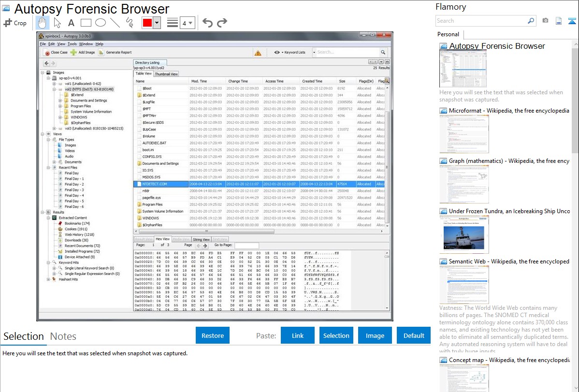The width and height of the screenshot is (579, 392).
Task: Click the forward arrow above the tree
Action: pos(53,63)
